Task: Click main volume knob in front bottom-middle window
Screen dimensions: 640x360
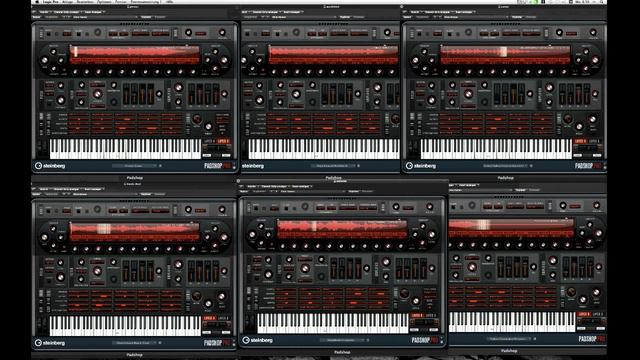Action: point(429,207)
